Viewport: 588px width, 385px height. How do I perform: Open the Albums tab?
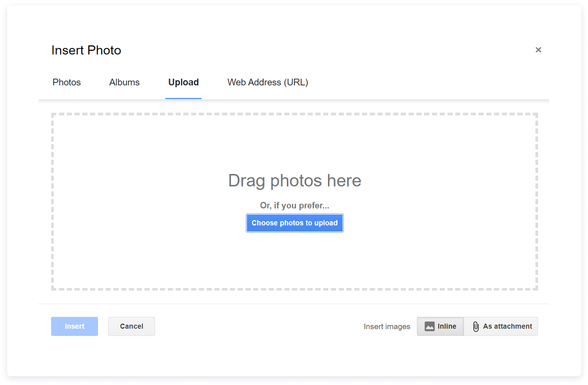[124, 82]
